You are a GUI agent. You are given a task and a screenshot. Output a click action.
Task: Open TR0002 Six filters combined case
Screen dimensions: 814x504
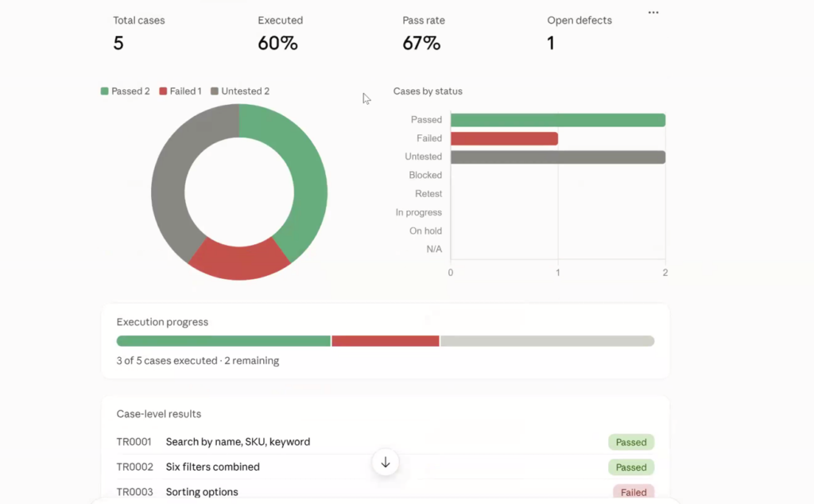386,467
